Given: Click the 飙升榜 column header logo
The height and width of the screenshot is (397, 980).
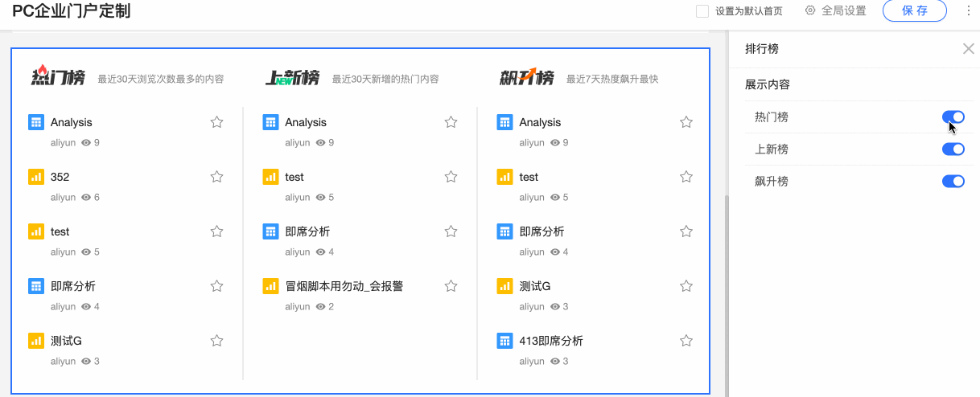Looking at the screenshot, I should 527,78.
